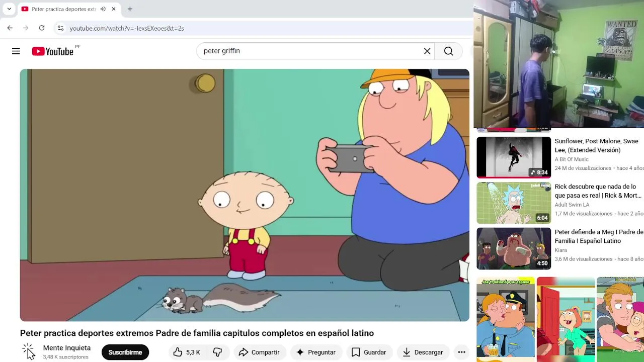Screen dimensions: 644x362
Task: Click the 3,48 K suscriptores text
Action: point(66,357)
